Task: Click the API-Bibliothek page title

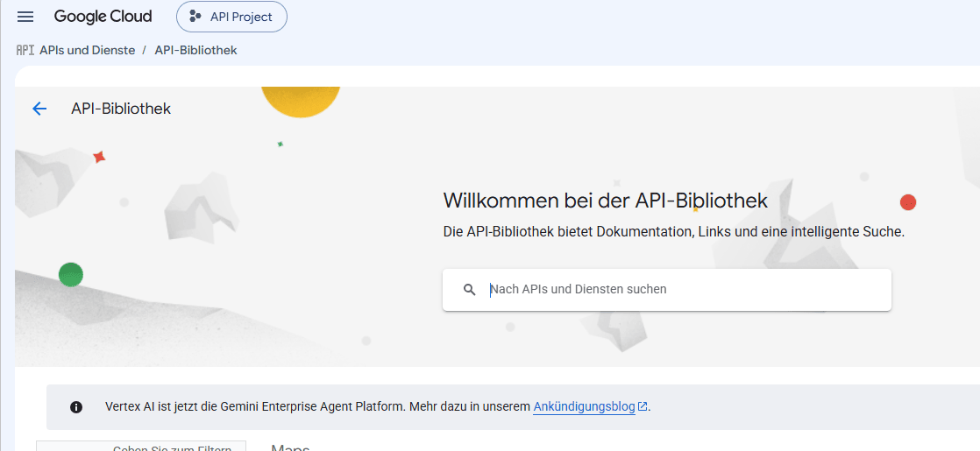Action: (121, 109)
